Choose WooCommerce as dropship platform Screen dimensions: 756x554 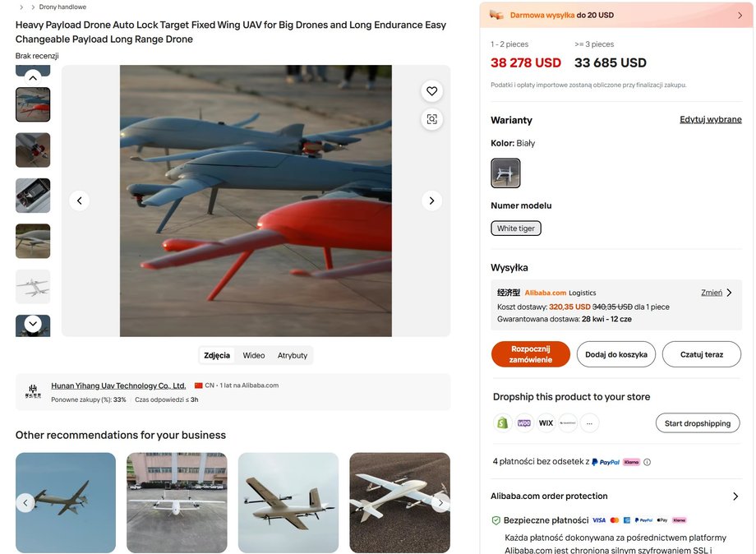(524, 422)
